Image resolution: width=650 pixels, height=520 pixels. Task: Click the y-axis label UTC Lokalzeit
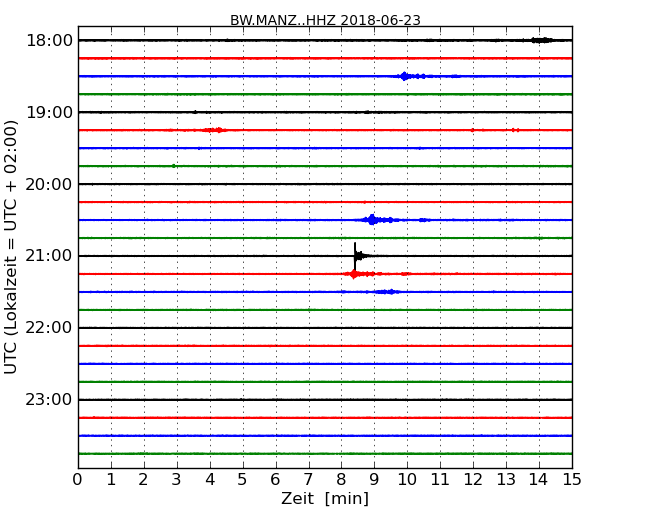[12, 246]
